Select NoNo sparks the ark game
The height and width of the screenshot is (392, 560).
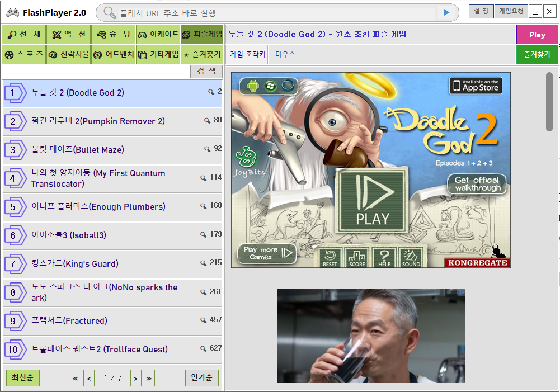(x=112, y=292)
